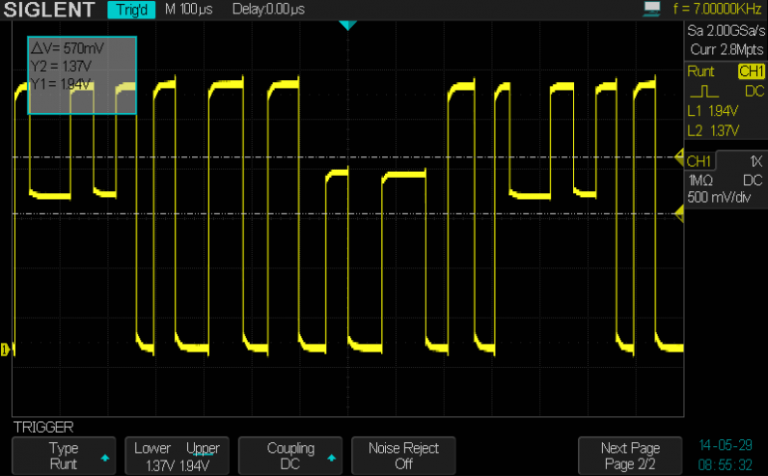This screenshot has height=476, width=768.
Task: Open the trigger Type Runt dropdown
Action: (63, 456)
